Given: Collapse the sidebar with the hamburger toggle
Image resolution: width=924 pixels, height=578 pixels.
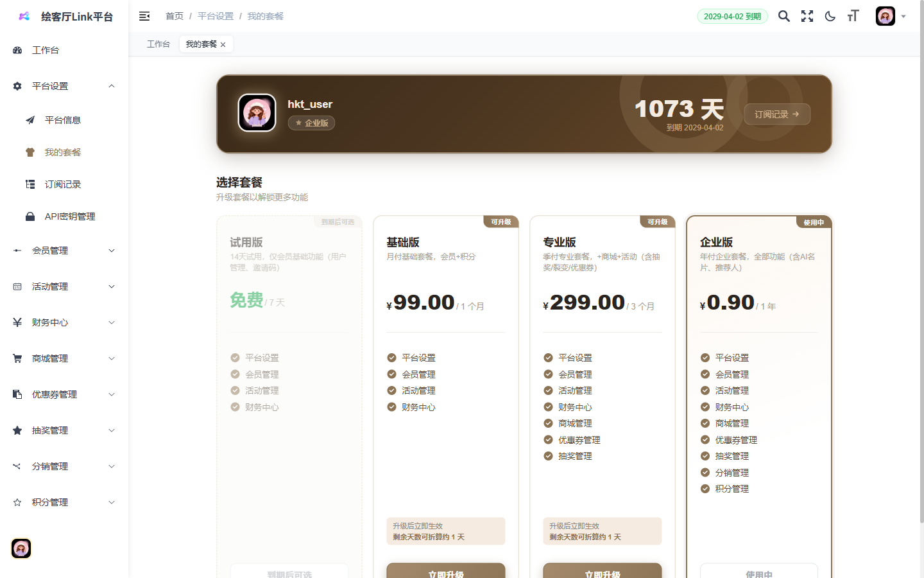Looking at the screenshot, I should (144, 16).
